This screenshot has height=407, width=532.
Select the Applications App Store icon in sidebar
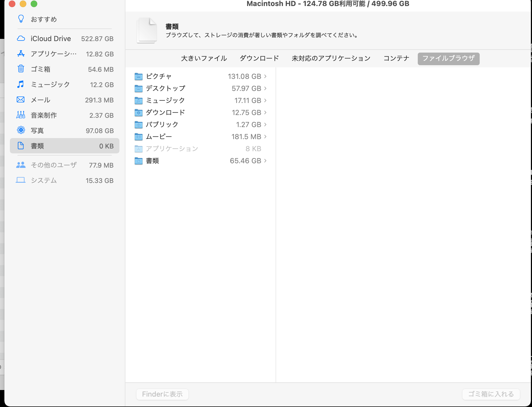click(x=21, y=54)
